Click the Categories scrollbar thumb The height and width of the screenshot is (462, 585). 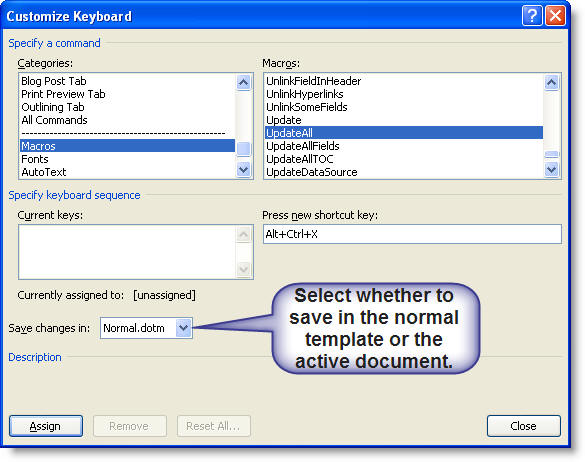(x=244, y=149)
